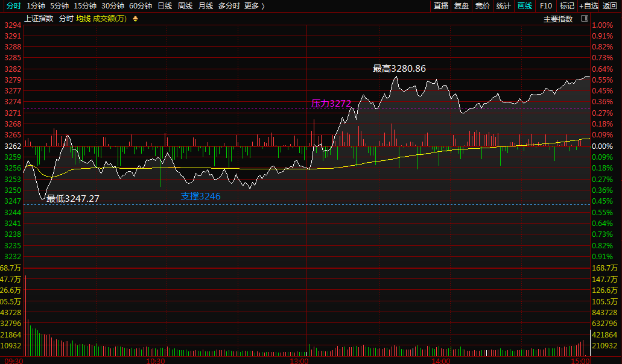Click the panel layout icon beside 主要指数
622x364 pixels.
pos(584,19)
